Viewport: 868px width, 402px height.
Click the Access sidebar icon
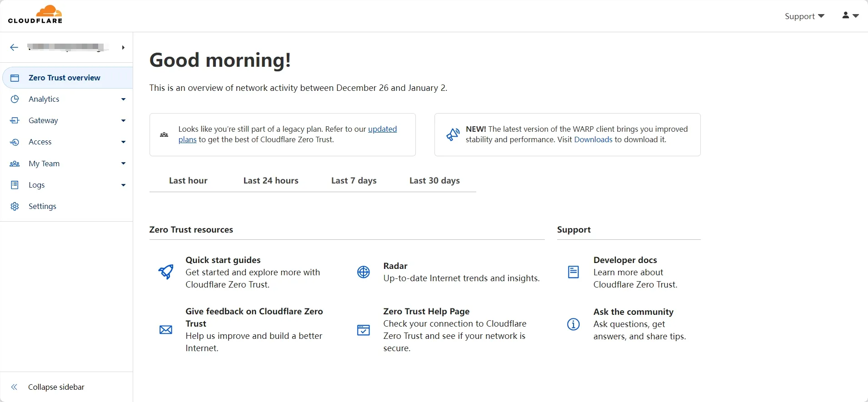click(15, 142)
